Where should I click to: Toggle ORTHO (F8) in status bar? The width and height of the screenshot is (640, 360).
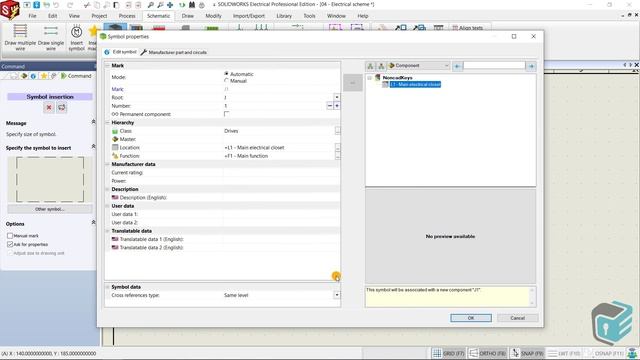487,353
